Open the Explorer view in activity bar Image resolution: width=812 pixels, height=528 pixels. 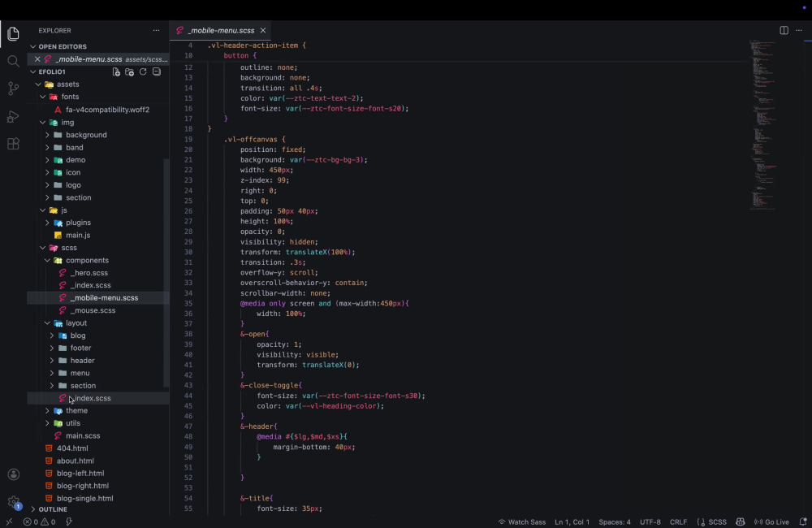coord(14,33)
